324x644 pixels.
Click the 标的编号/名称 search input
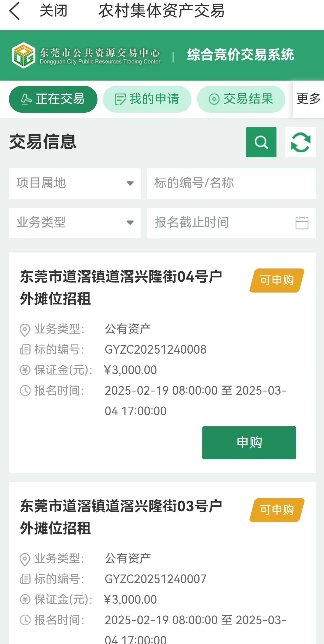[231, 183]
